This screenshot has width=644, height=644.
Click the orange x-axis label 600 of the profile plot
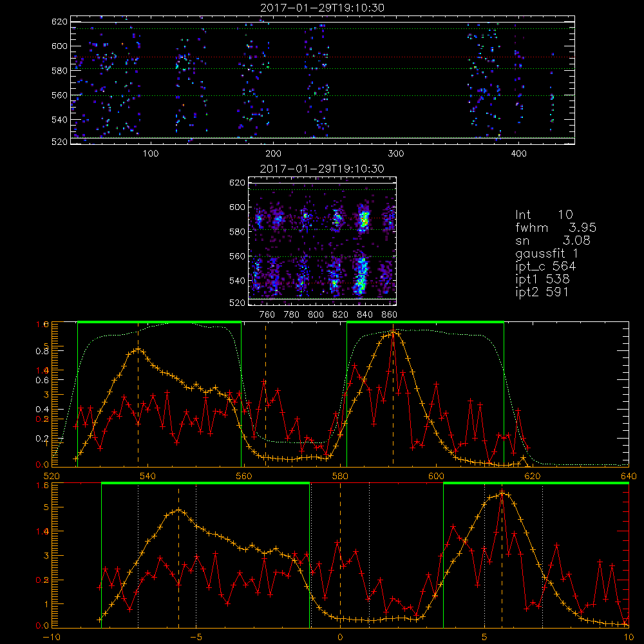(x=436, y=477)
